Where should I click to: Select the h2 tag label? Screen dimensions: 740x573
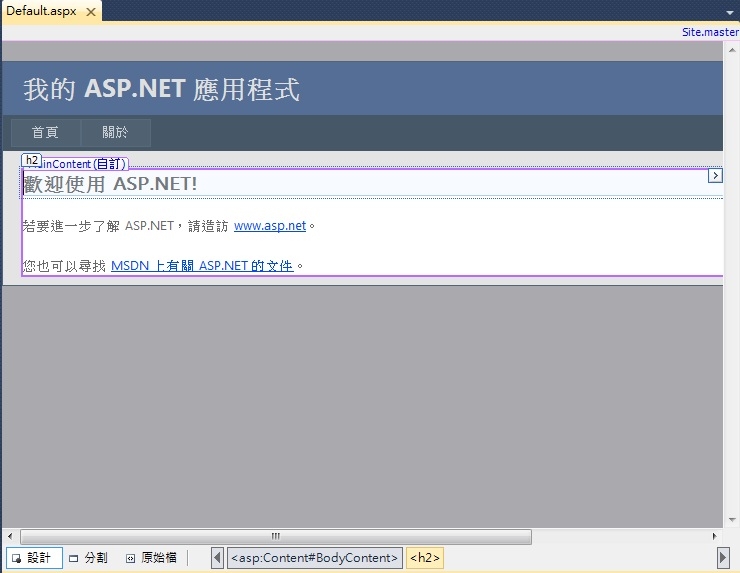(32, 160)
